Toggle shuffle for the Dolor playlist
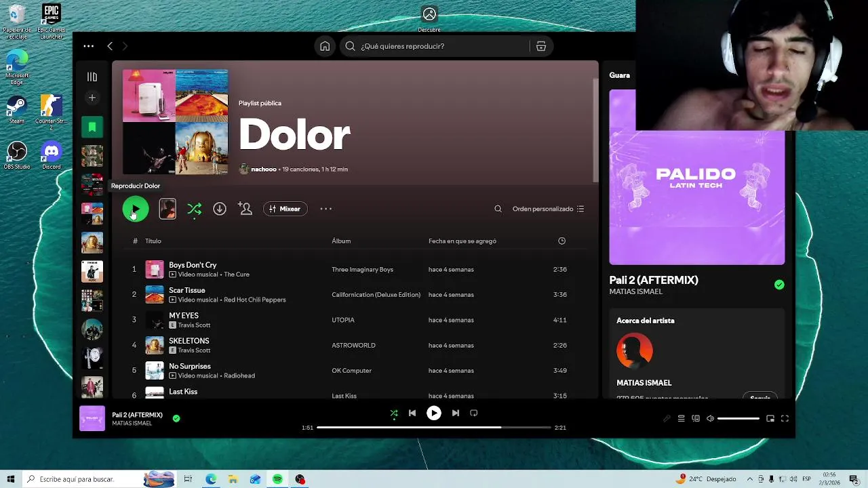868x488 pixels. 195,209
